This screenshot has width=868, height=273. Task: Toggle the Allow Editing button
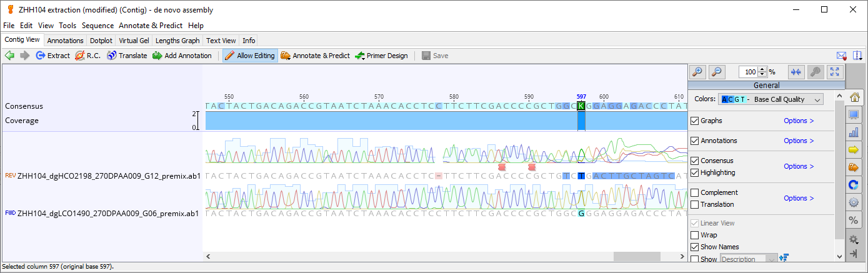pyautogui.click(x=250, y=56)
